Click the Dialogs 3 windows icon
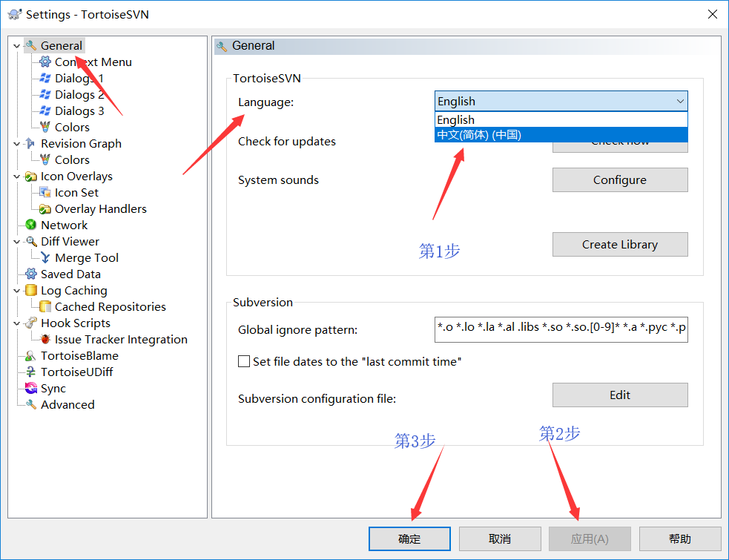 click(45, 111)
